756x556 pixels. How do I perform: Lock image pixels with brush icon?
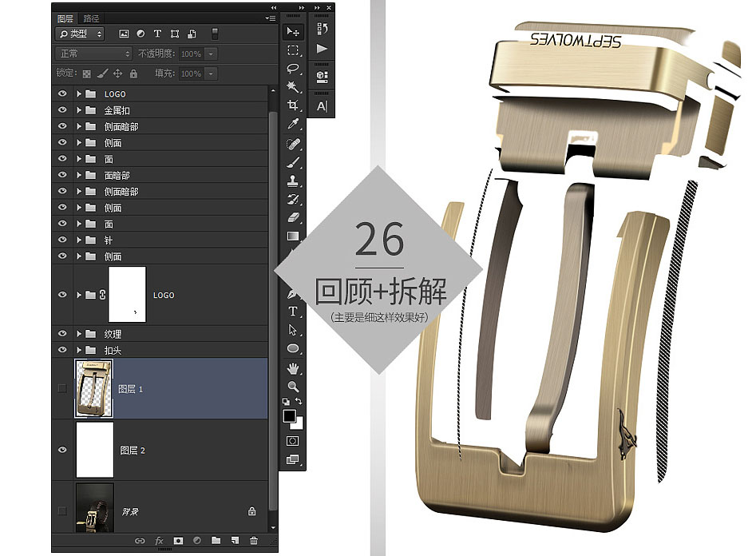pos(102,73)
